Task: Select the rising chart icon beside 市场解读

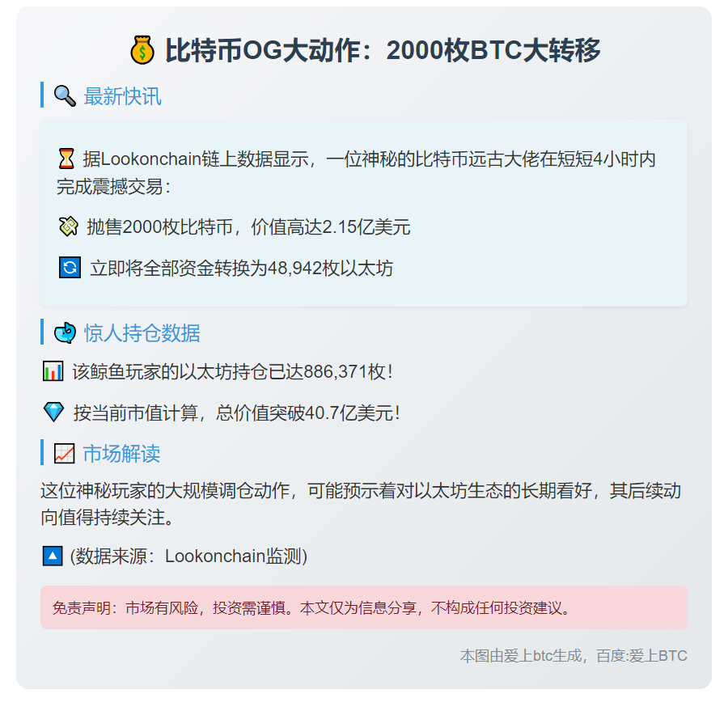Action: (x=64, y=454)
